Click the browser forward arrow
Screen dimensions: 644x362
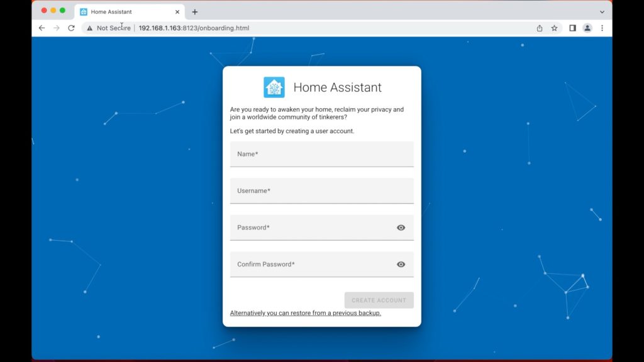click(57, 28)
